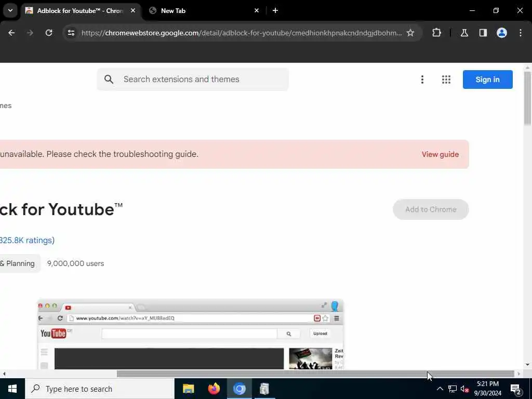Viewport: 532px width, 399px height.
Task: Focus Search extensions and themes field
Action: (x=193, y=79)
